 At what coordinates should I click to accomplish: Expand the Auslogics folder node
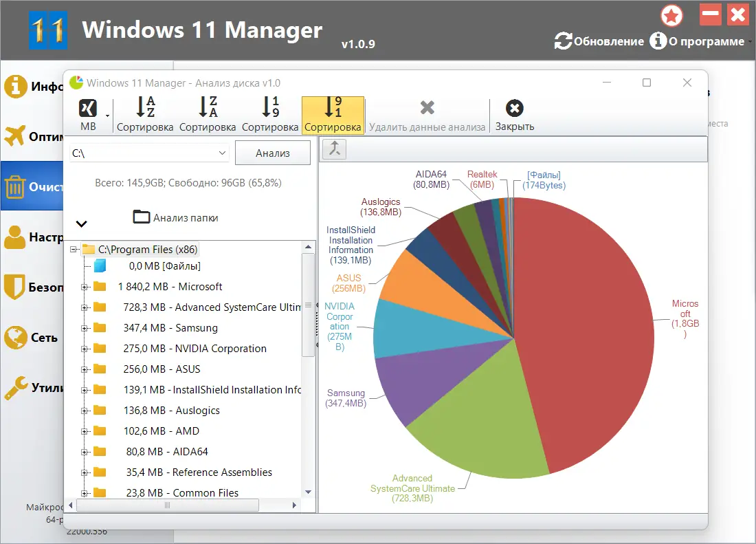pos(85,411)
